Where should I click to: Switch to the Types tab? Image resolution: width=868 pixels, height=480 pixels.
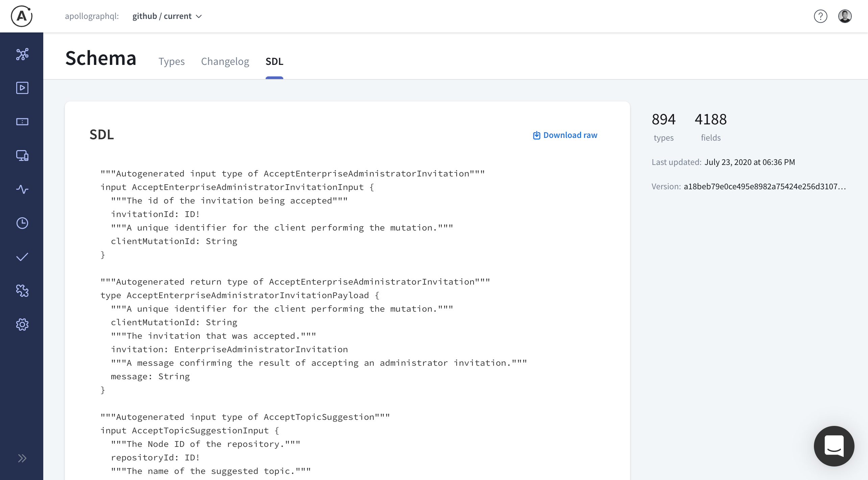tap(172, 62)
